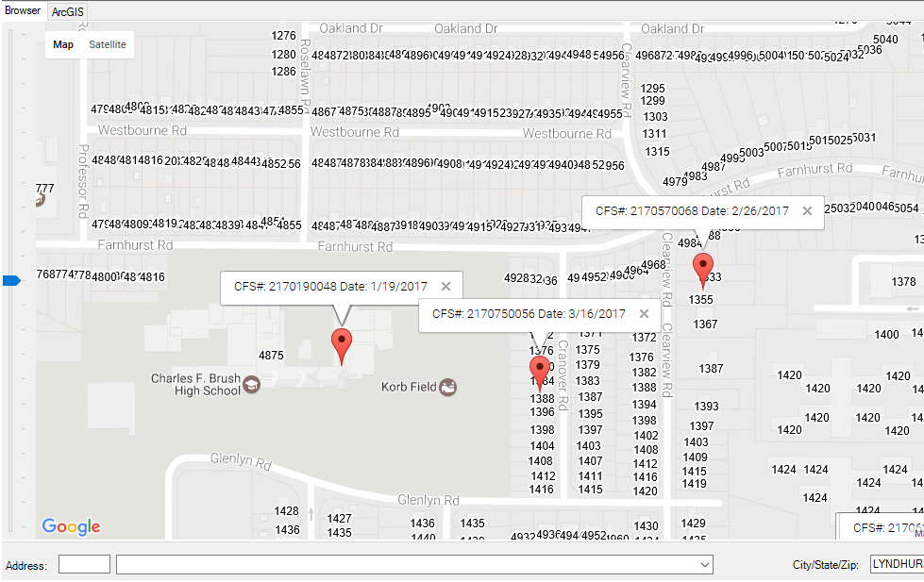Click house number "1430" on the map

pos(646,526)
